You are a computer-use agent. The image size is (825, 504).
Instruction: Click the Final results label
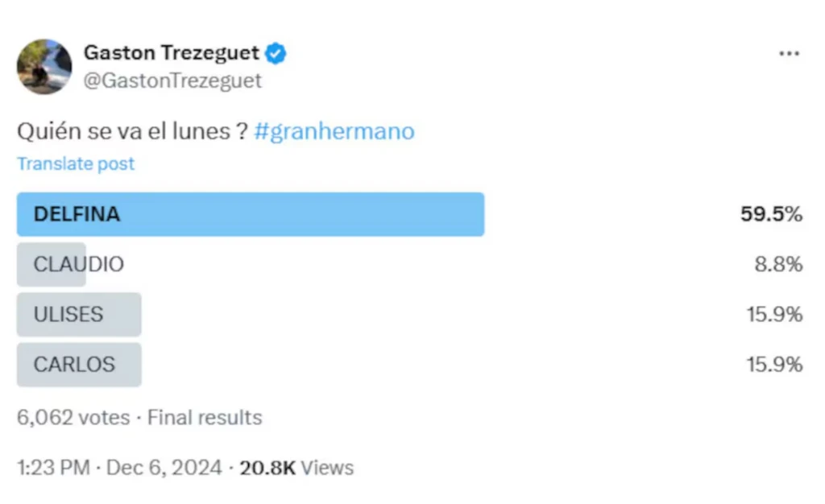[x=204, y=418]
